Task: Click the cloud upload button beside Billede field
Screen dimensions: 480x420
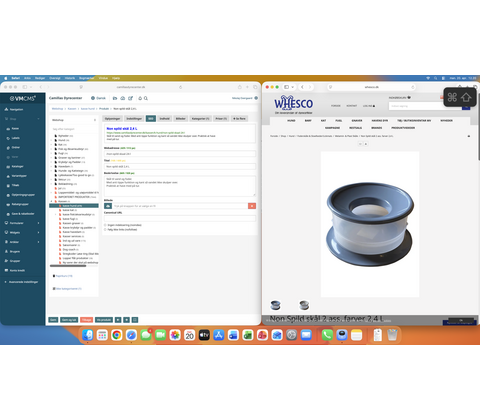Action: tap(108, 206)
